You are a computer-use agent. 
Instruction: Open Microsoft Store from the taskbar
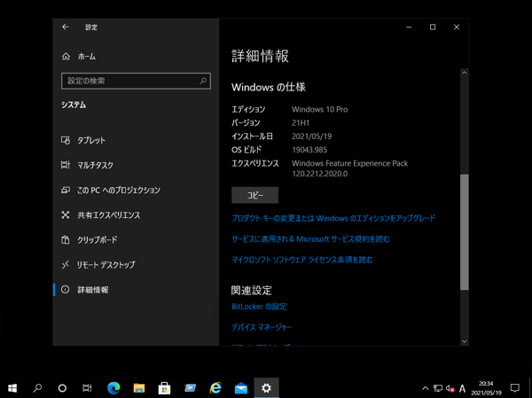point(165,388)
